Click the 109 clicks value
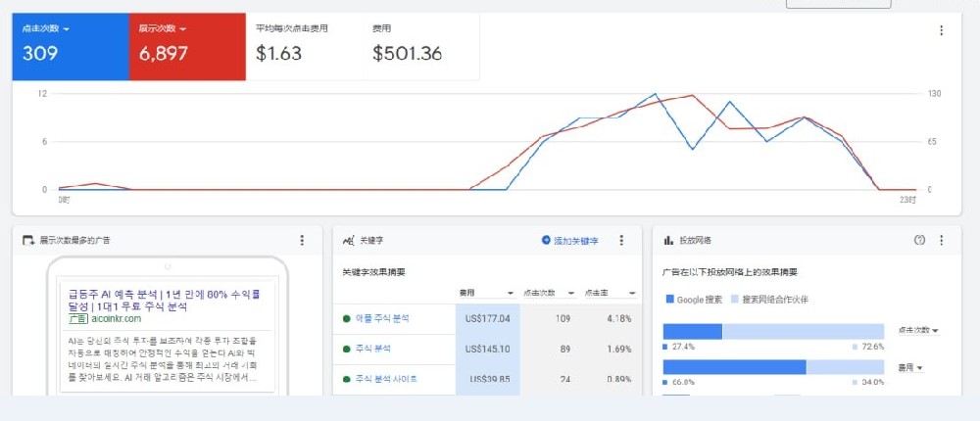 563,318
